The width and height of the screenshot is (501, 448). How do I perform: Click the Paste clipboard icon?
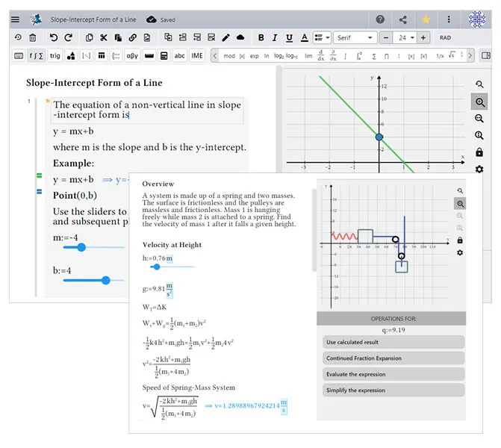click(x=118, y=37)
